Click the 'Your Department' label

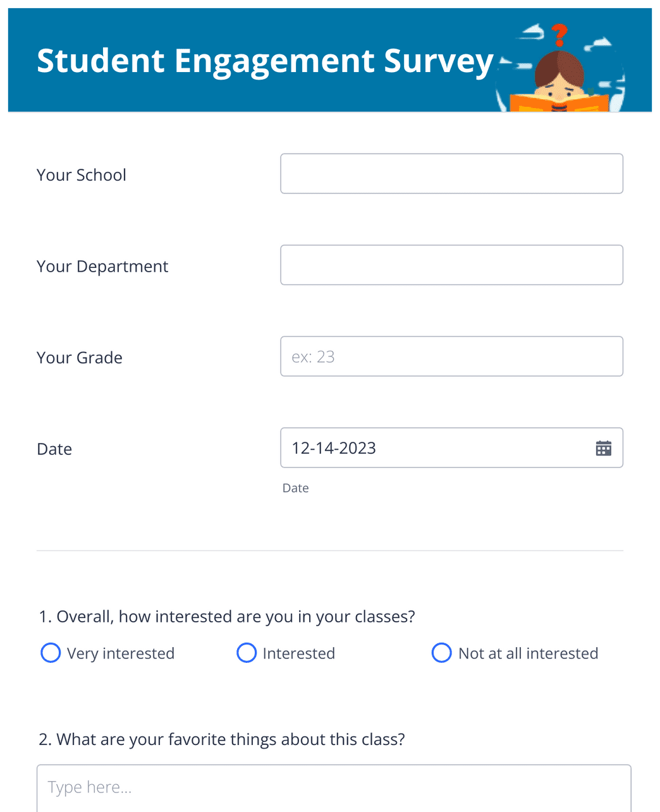[x=102, y=266]
